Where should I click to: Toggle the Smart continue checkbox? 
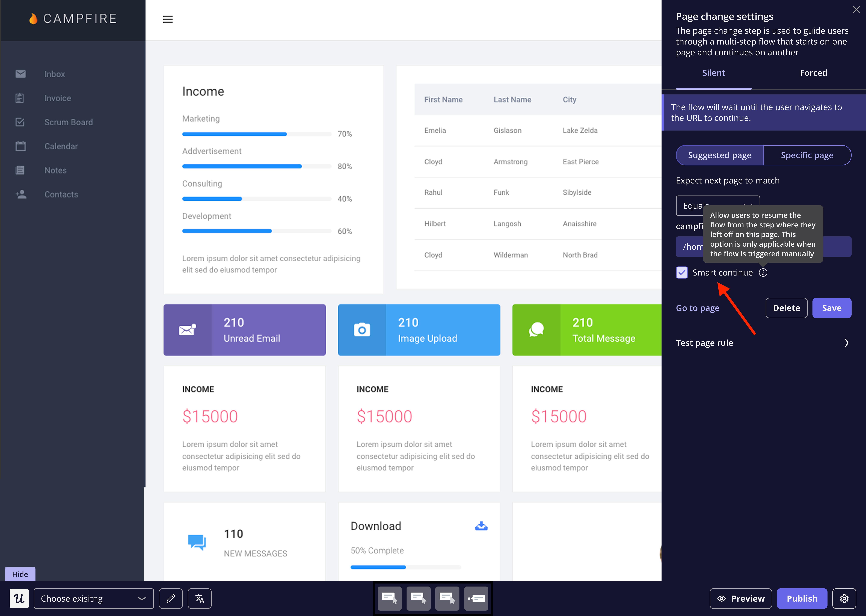(682, 272)
